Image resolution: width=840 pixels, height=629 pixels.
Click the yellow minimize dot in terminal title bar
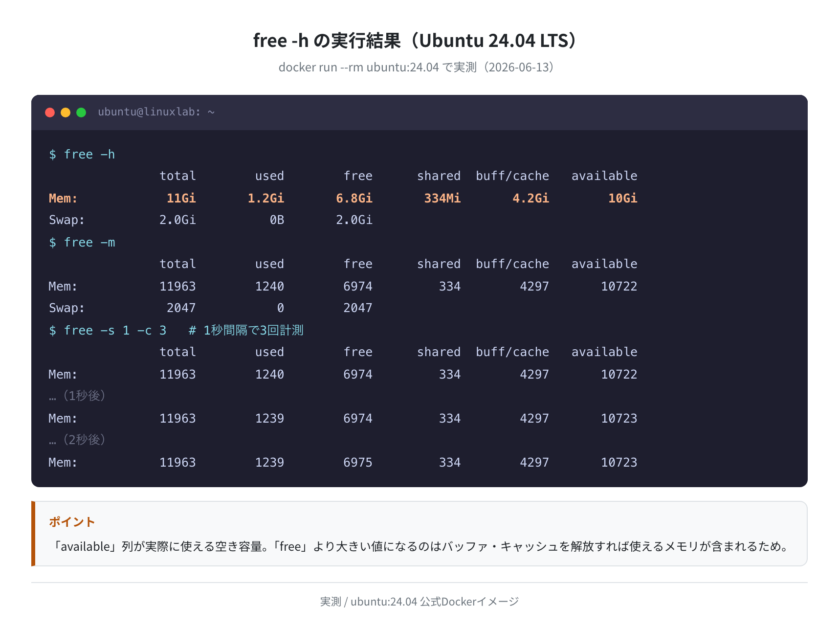point(66,112)
